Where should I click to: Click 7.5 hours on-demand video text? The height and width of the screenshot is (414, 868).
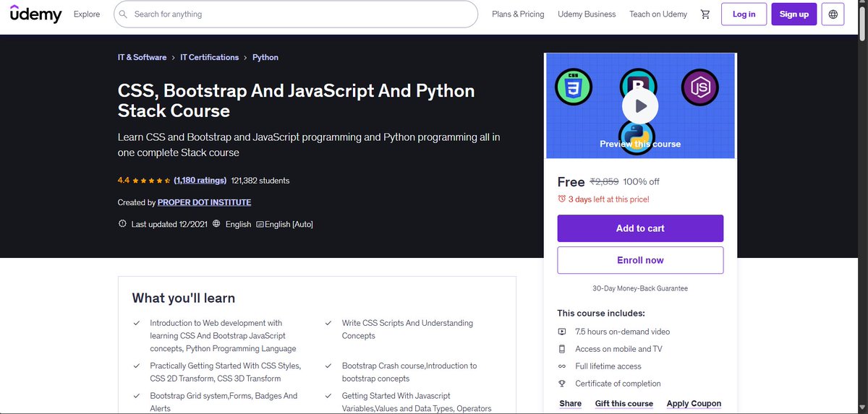[x=623, y=332]
